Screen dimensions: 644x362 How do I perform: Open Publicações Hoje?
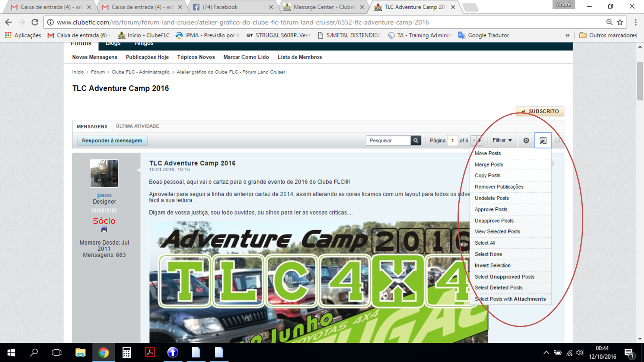click(x=147, y=57)
